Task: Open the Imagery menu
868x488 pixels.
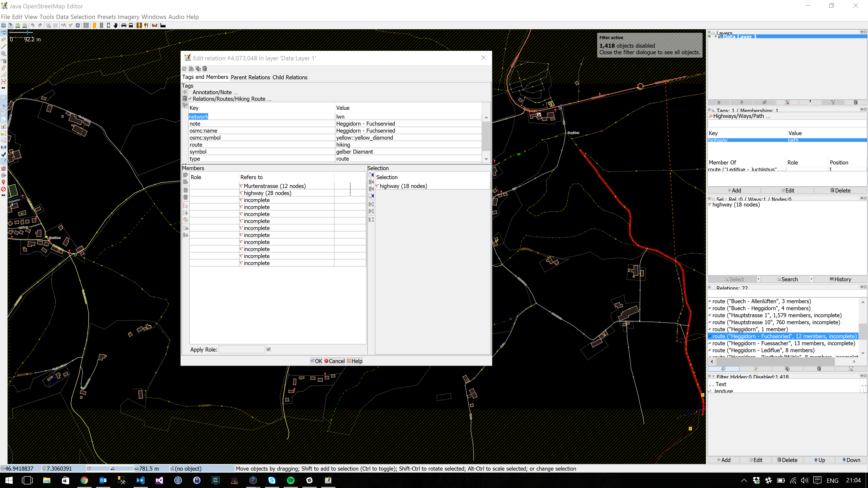Action: pyautogui.click(x=128, y=17)
